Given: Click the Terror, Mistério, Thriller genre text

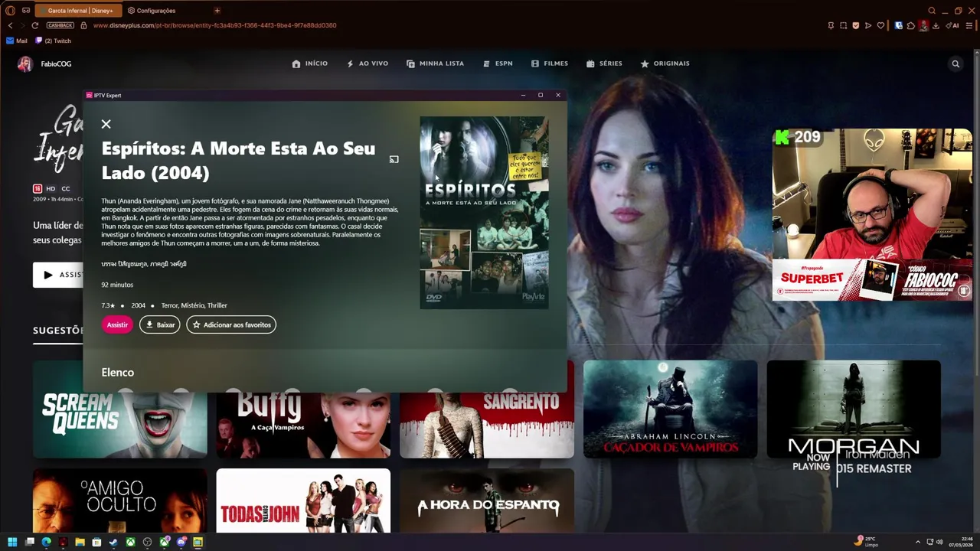Looking at the screenshot, I should coord(194,305).
